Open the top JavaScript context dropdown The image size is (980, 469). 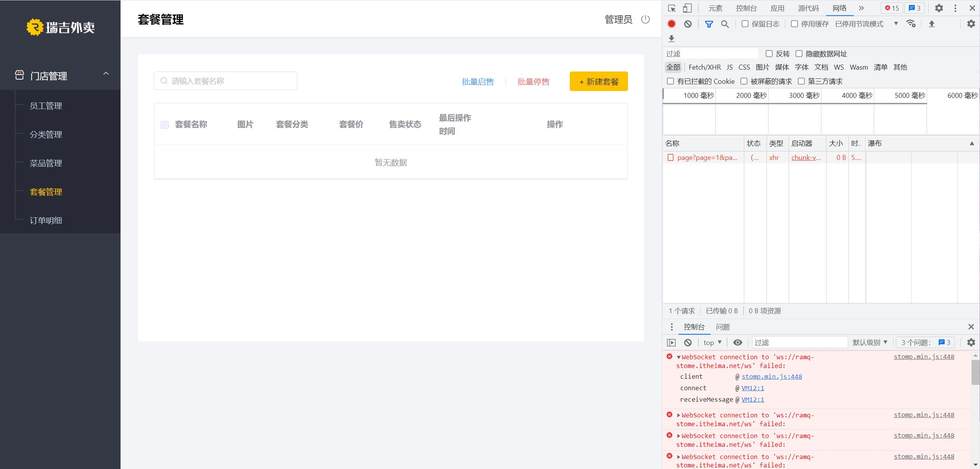(712, 342)
